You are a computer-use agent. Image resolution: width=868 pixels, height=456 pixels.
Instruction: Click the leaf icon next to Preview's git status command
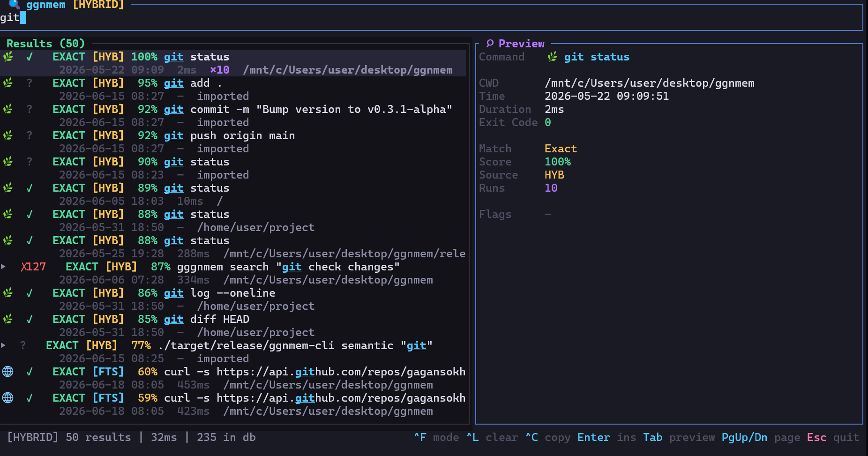pos(553,57)
